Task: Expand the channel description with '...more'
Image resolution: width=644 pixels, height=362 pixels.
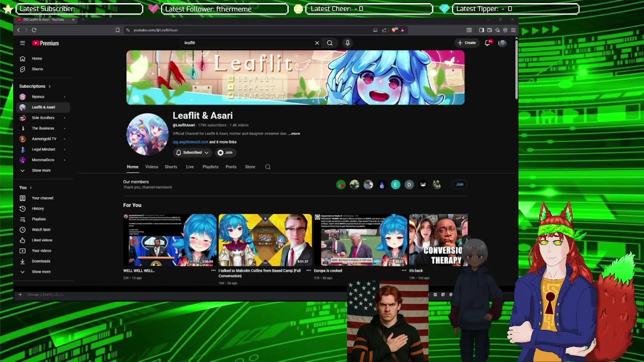Action: [x=294, y=134]
